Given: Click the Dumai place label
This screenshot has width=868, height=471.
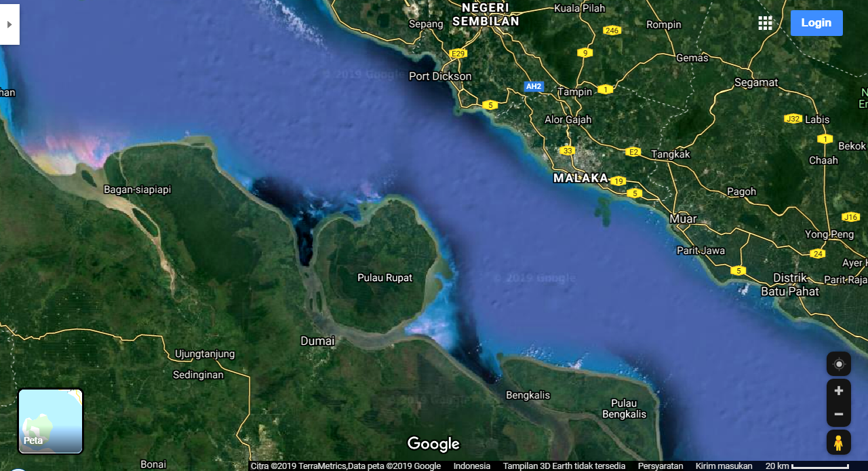Looking at the screenshot, I should pos(317,341).
